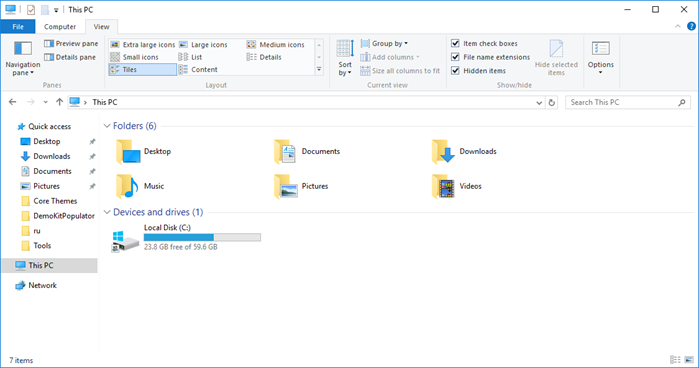Open Customize Quick Access Toolbar dropdown
Viewport: 699px width, 368px height.
coord(56,10)
